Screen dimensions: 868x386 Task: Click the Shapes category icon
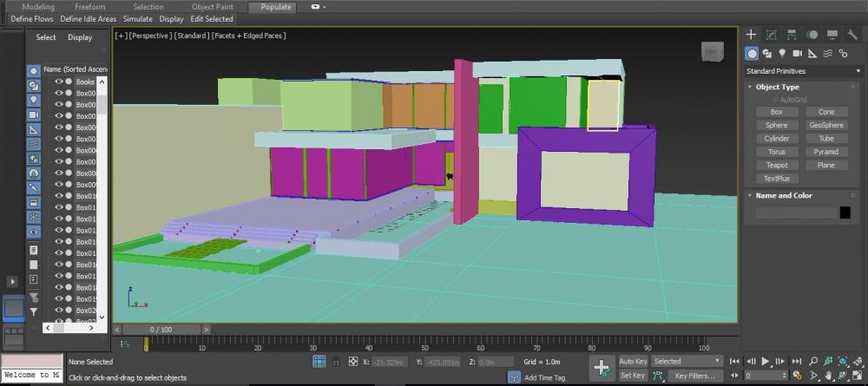point(767,54)
